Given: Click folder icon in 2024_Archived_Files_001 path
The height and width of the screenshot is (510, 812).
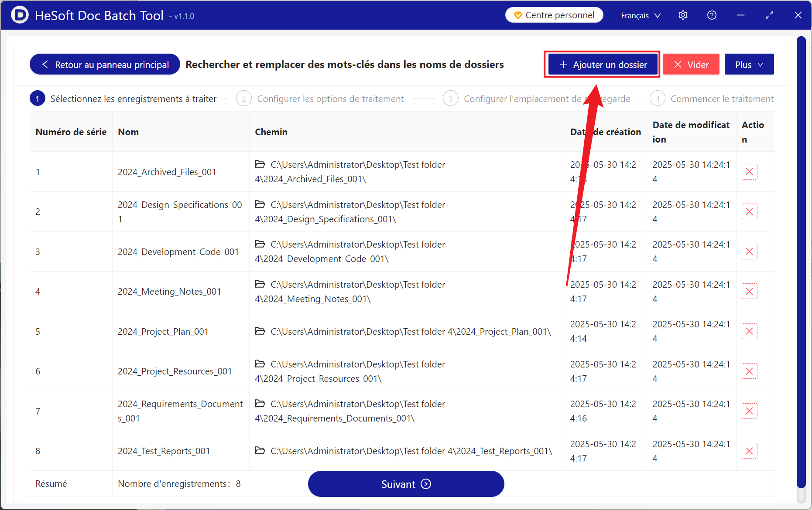Looking at the screenshot, I should click(260, 164).
